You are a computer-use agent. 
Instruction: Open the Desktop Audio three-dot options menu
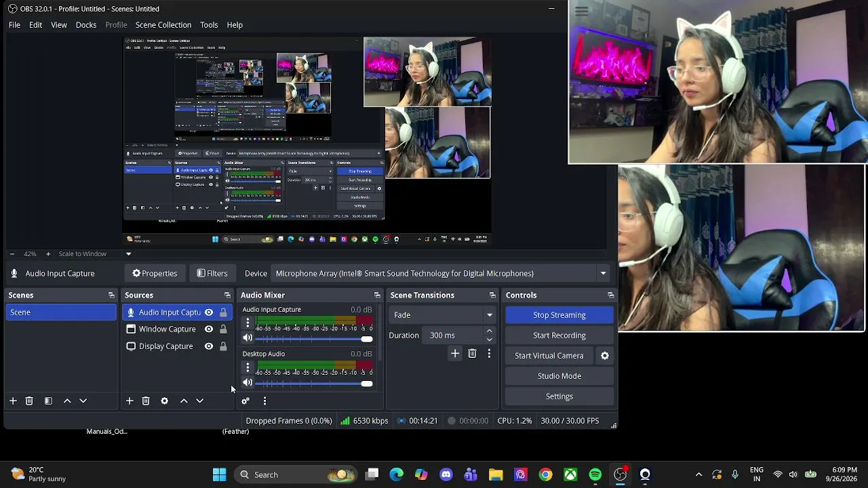tap(248, 368)
